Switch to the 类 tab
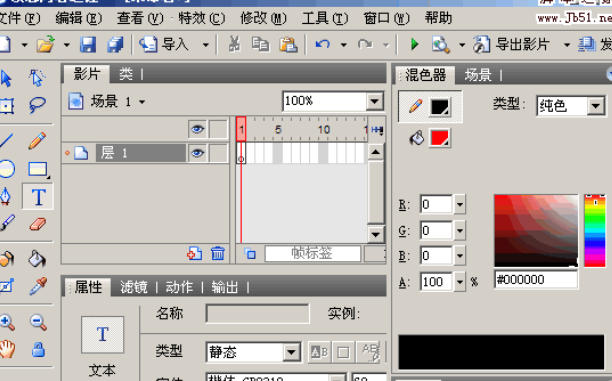This screenshot has width=612, height=381. pos(126,73)
